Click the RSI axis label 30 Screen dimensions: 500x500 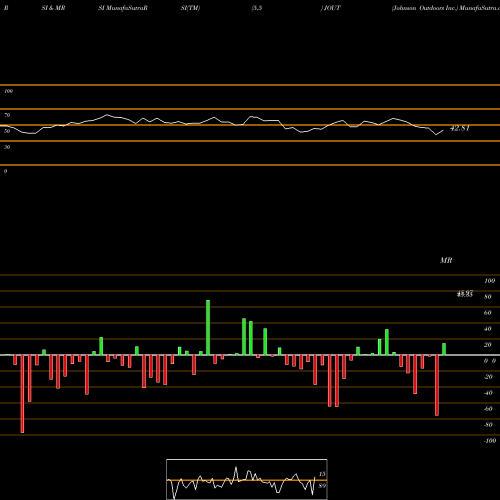pos(7,147)
